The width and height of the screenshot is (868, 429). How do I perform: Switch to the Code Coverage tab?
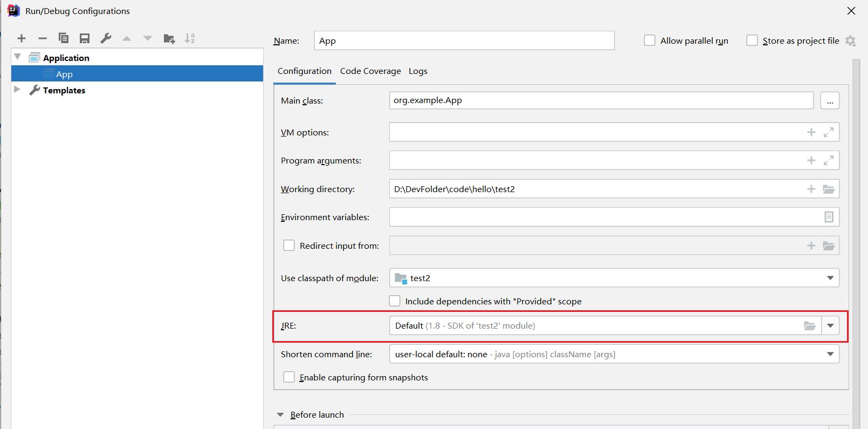pyautogui.click(x=370, y=71)
